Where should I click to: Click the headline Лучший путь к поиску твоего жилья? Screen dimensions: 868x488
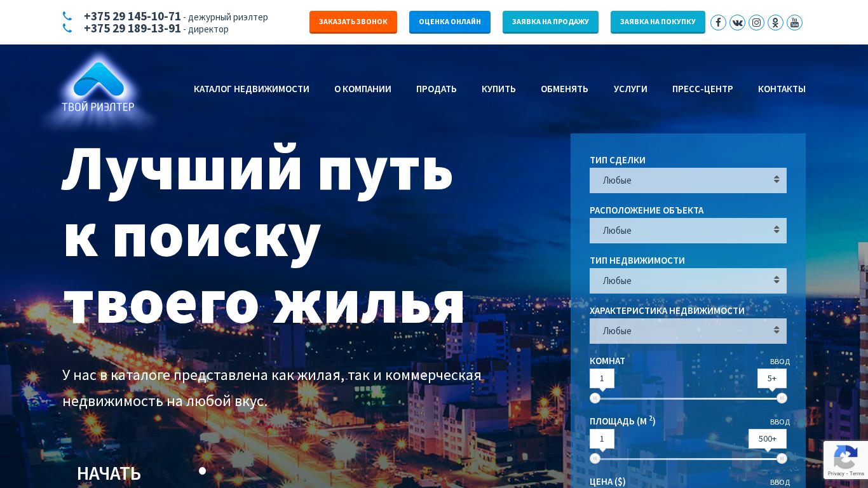click(x=264, y=235)
